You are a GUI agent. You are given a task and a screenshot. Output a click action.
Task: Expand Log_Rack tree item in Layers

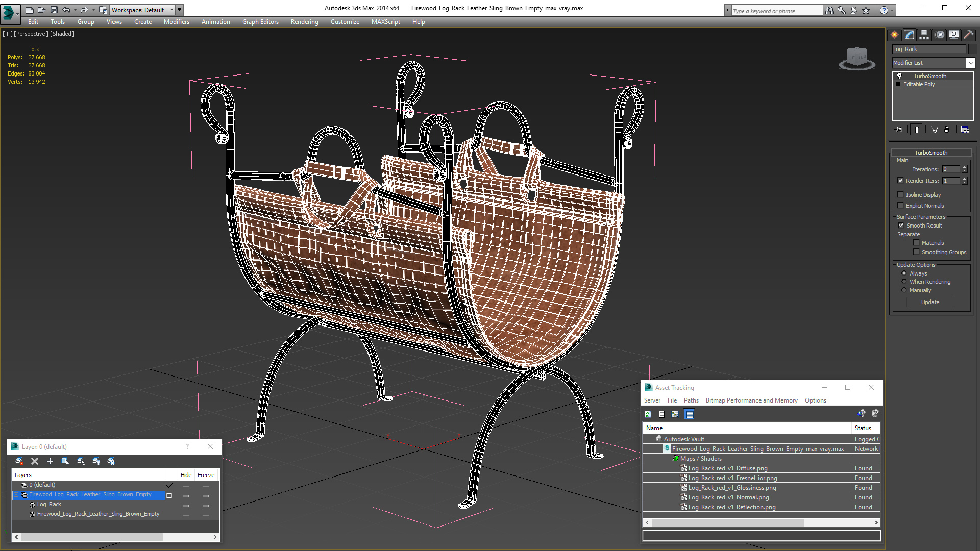(x=32, y=504)
